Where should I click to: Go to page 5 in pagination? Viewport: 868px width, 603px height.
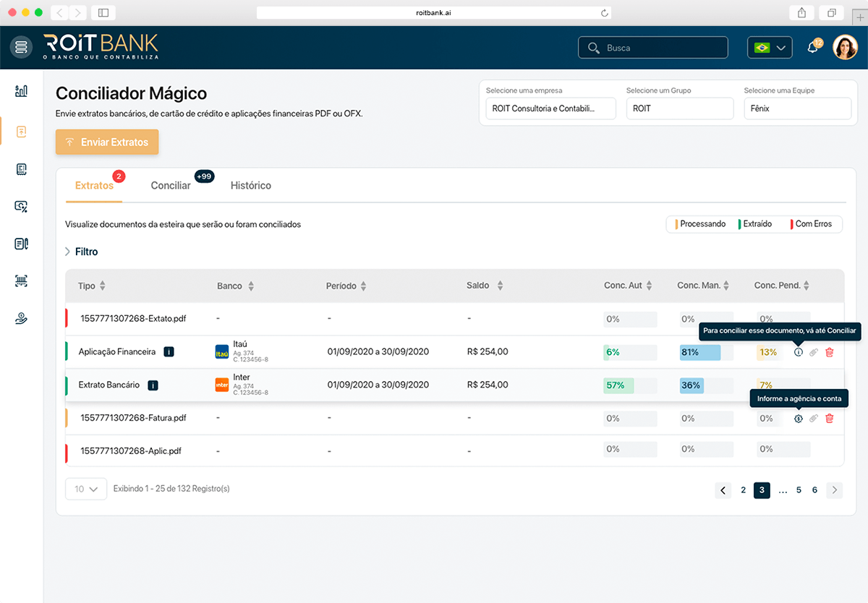pos(799,490)
